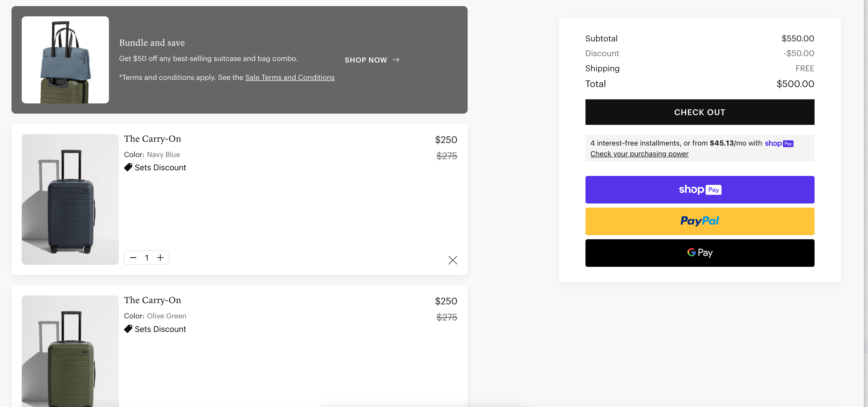The height and width of the screenshot is (407, 868).
Task: Open Check your purchasing power link
Action: coord(639,154)
